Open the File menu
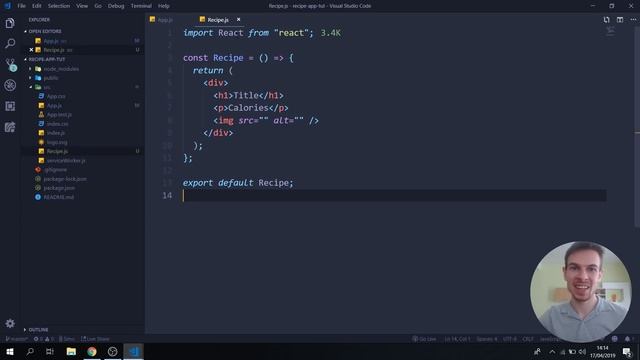This screenshot has height=360, width=640. click(x=21, y=6)
